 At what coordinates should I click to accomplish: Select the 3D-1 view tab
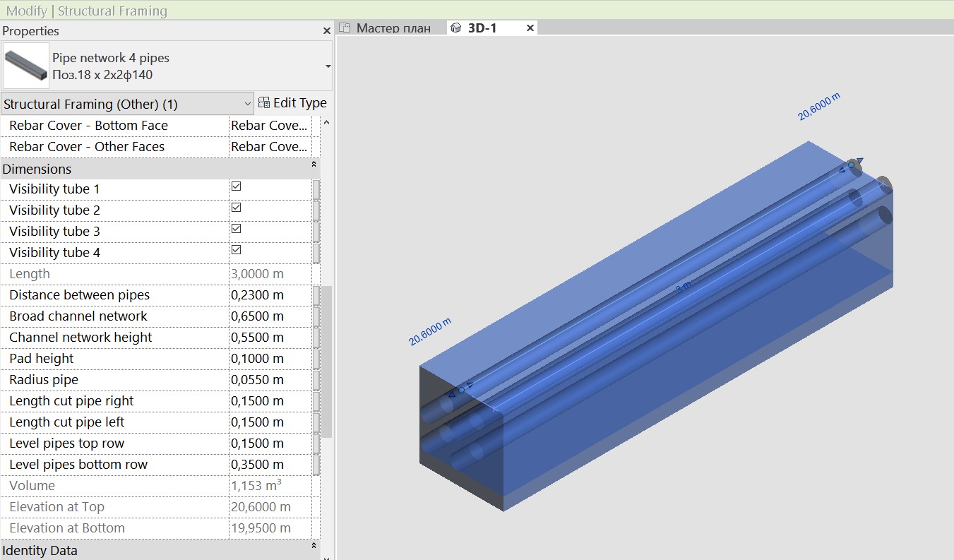point(491,28)
